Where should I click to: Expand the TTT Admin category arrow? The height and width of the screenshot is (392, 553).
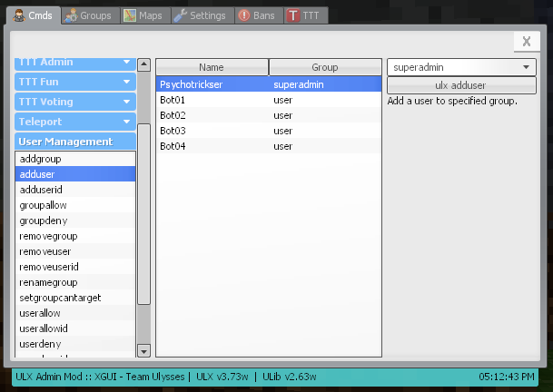[x=126, y=62]
